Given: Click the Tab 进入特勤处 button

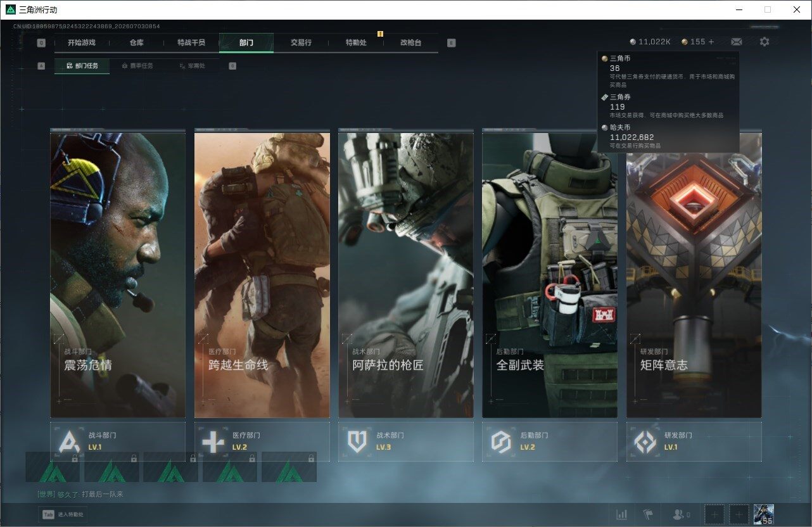Looking at the screenshot, I should coord(63,515).
